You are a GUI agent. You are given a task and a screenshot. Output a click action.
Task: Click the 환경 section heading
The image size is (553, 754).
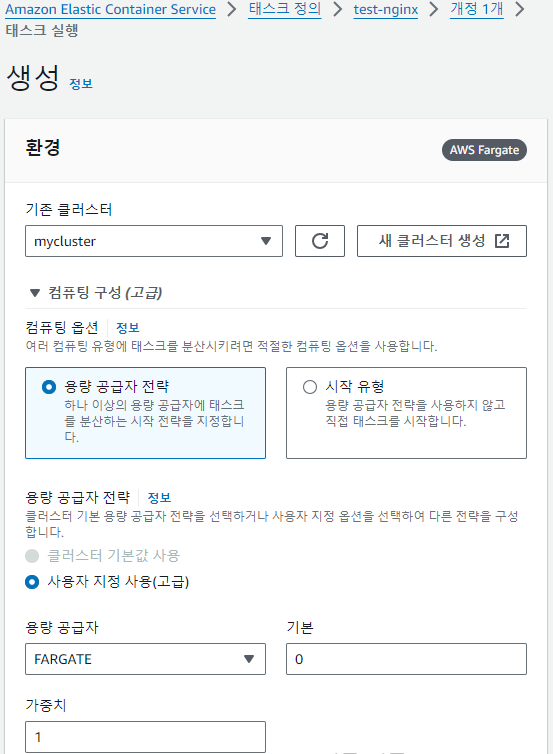click(x=43, y=148)
